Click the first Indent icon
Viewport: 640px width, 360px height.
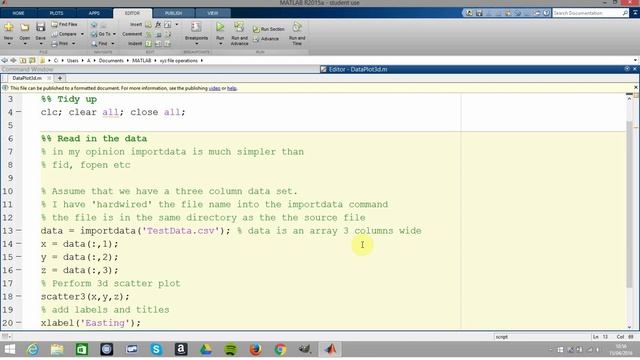(149, 44)
